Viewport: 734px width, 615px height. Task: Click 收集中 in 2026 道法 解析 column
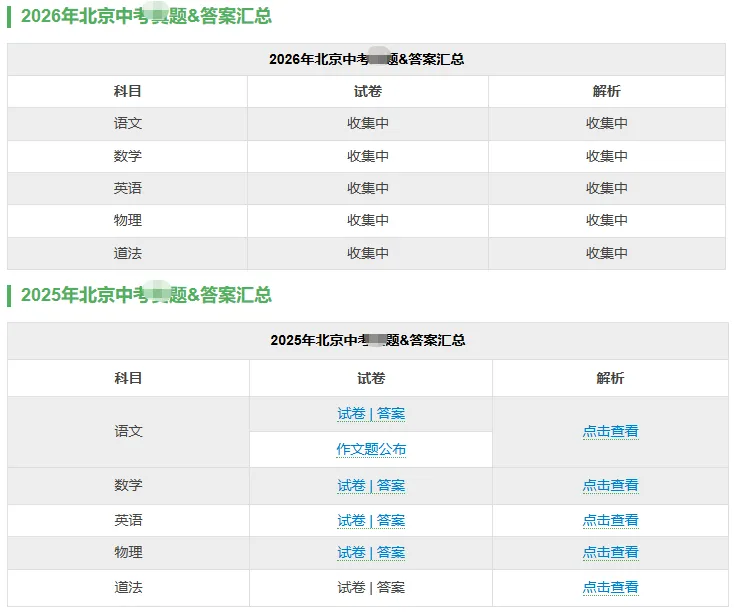point(607,253)
